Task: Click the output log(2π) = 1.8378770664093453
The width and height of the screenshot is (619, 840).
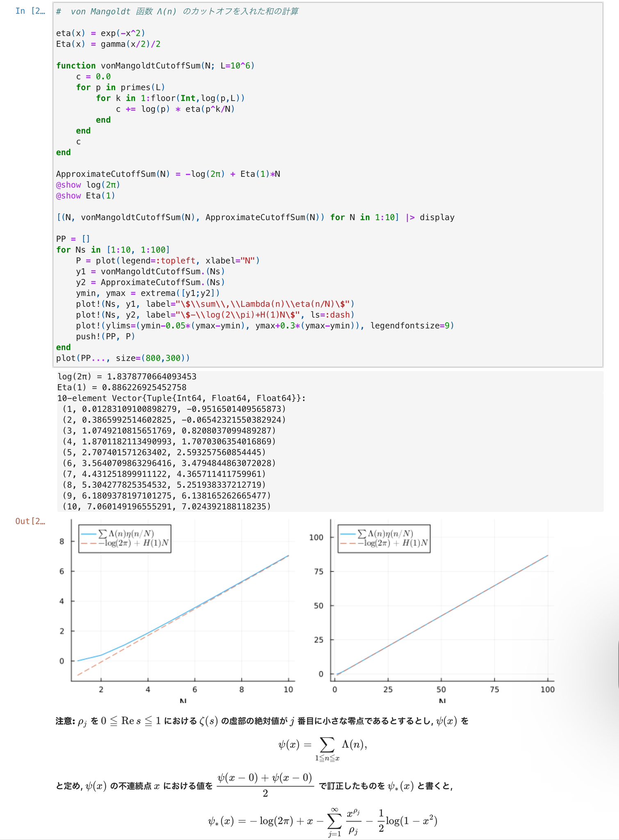Action: (x=127, y=377)
